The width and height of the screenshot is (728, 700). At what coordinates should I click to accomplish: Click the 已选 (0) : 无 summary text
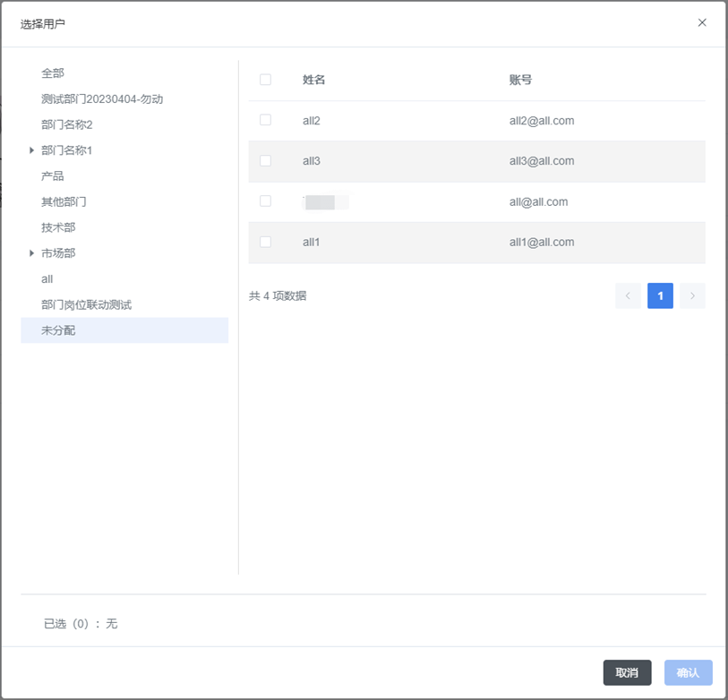tap(81, 623)
